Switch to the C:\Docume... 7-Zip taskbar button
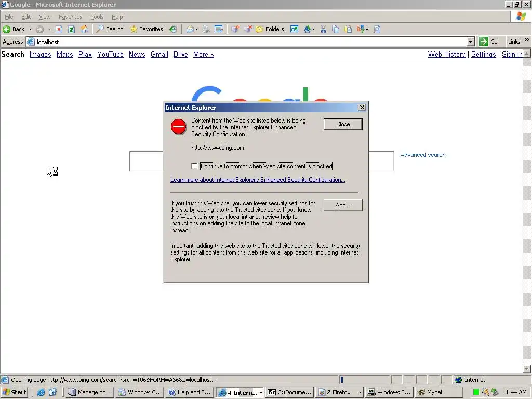The height and width of the screenshot is (399, 532). click(289, 392)
